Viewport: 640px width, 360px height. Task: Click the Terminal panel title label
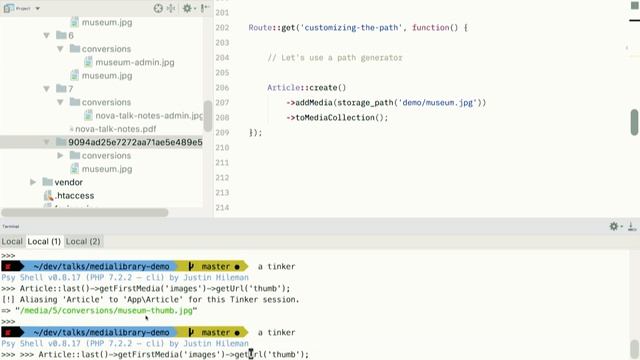click(x=11, y=227)
